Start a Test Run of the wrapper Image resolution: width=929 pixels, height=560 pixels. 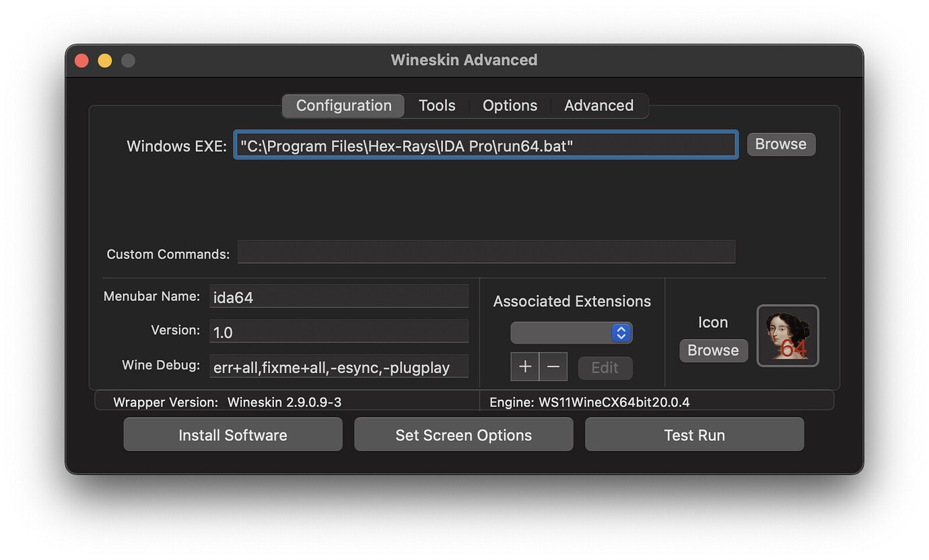(694, 434)
